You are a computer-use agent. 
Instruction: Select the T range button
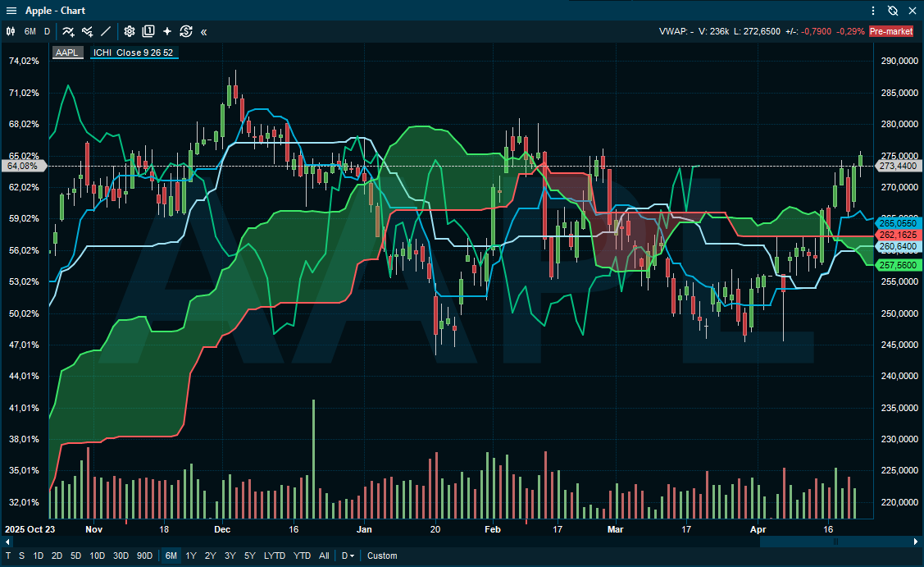(8, 556)
